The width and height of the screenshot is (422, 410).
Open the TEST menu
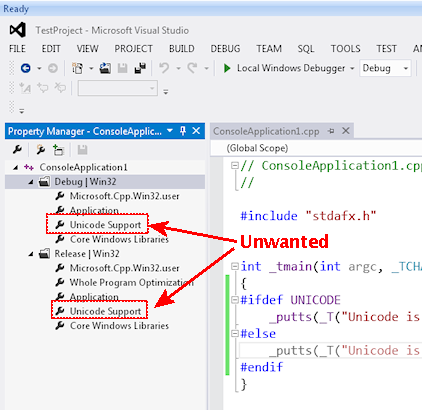pos(386,49)
